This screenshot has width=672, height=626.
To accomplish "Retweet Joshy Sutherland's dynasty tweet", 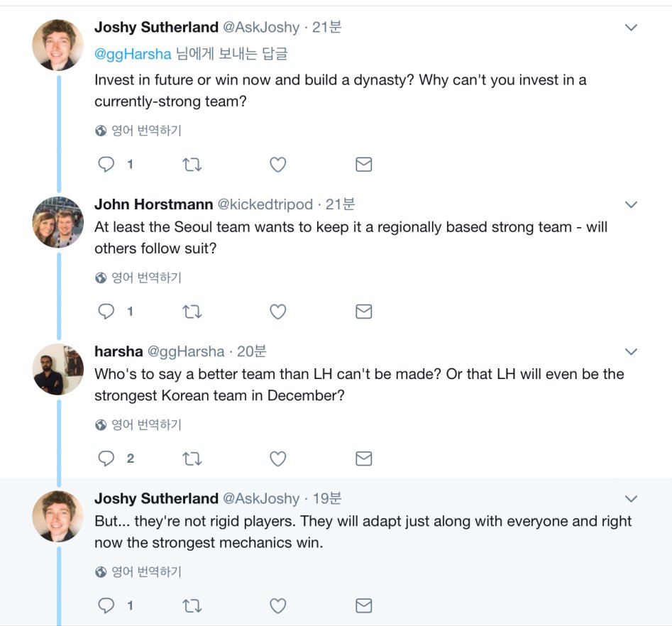I will coord(192,165).
